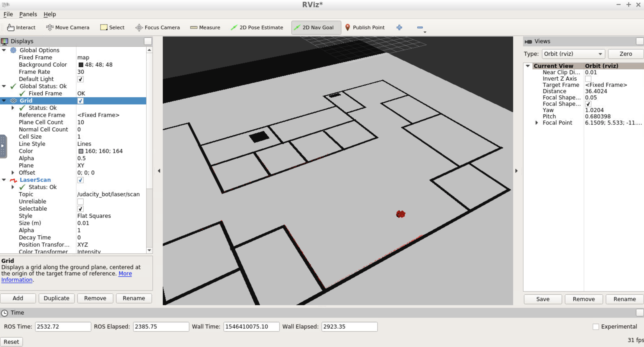Select the Interact tool

coord(21,27)
